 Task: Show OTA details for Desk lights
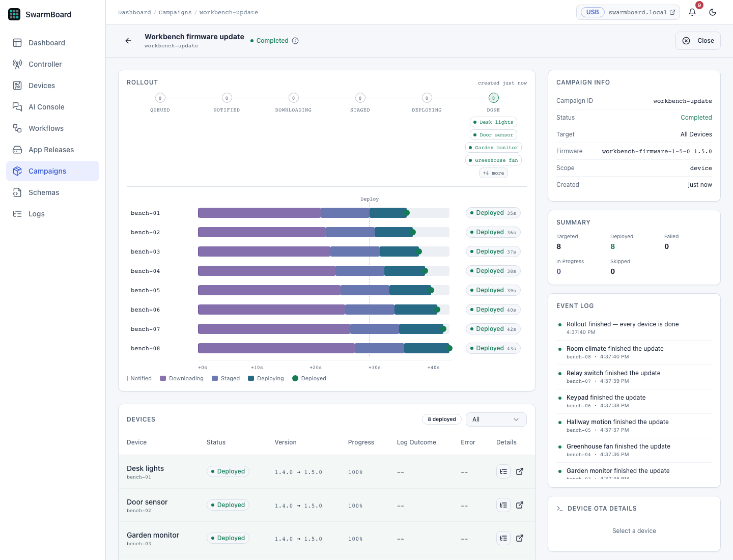(x=503, y=471)
